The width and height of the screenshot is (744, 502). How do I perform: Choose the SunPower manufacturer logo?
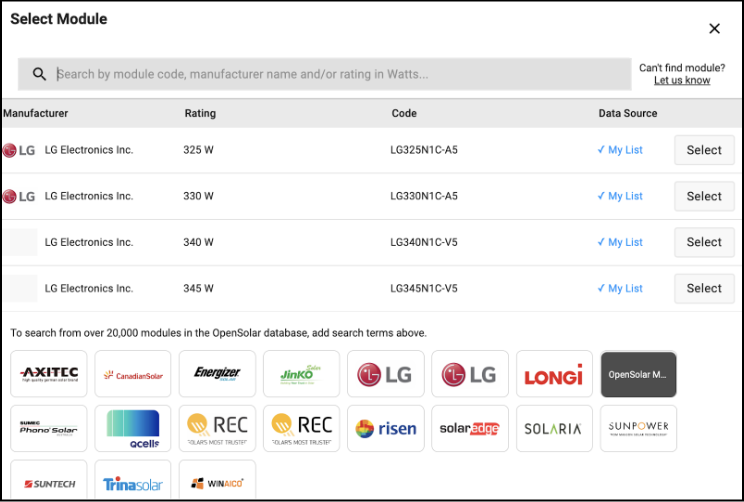(x=638, y=428)
